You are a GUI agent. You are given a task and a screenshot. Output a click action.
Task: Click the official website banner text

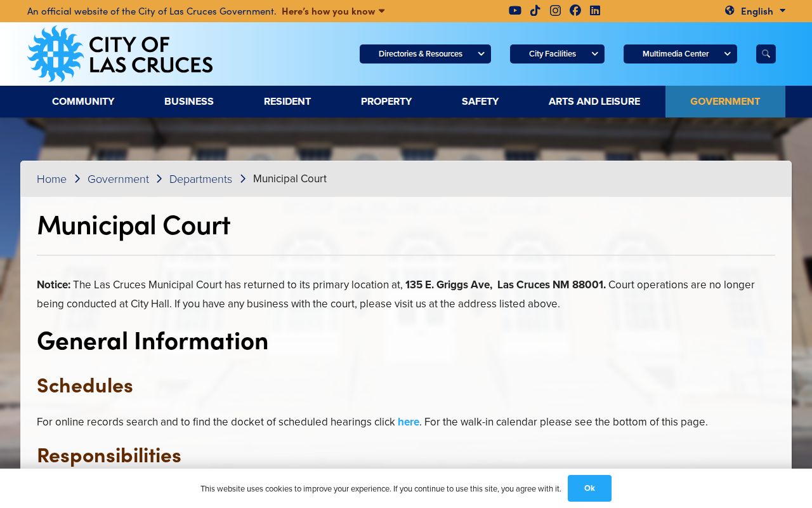coord(152,11)
